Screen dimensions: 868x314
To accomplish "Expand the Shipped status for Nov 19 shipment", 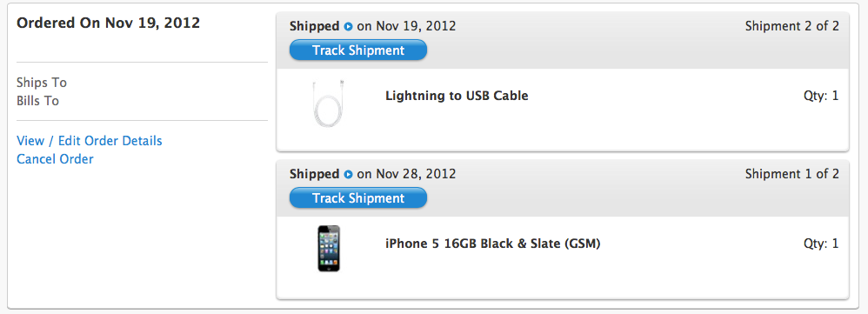I will pyautogui.click(x=314, y=26).
